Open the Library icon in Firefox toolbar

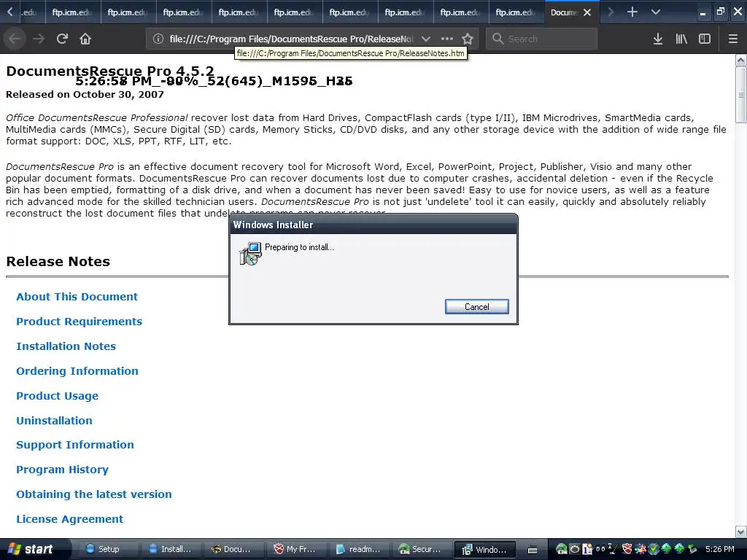[x=681, y=39]
